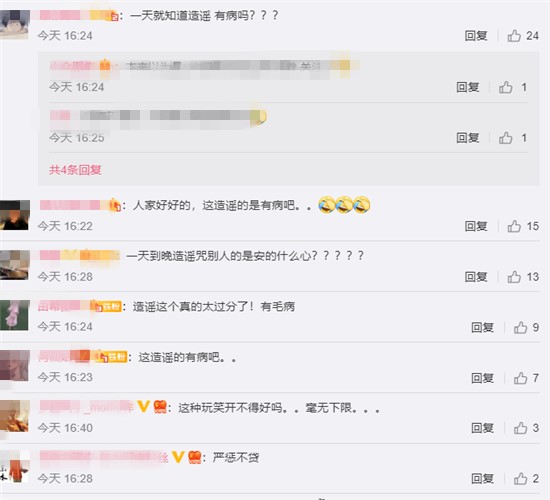
Task: Open avatar of the 16:22 commenter
Action: pyautogui.click(x=15, y=215)
